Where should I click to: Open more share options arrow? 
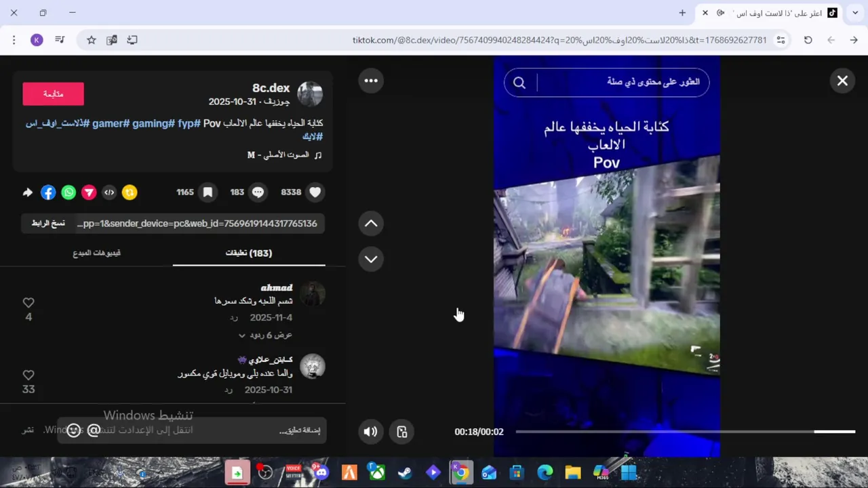point(28,192)
